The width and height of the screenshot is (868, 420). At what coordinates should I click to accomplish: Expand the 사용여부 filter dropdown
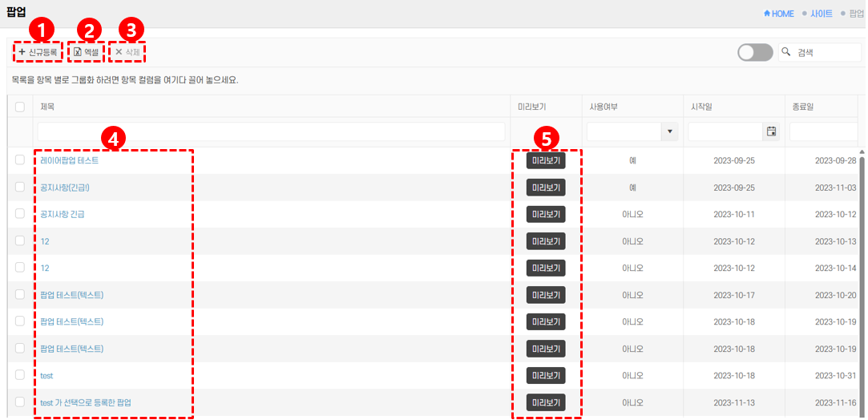pos(669,131)
